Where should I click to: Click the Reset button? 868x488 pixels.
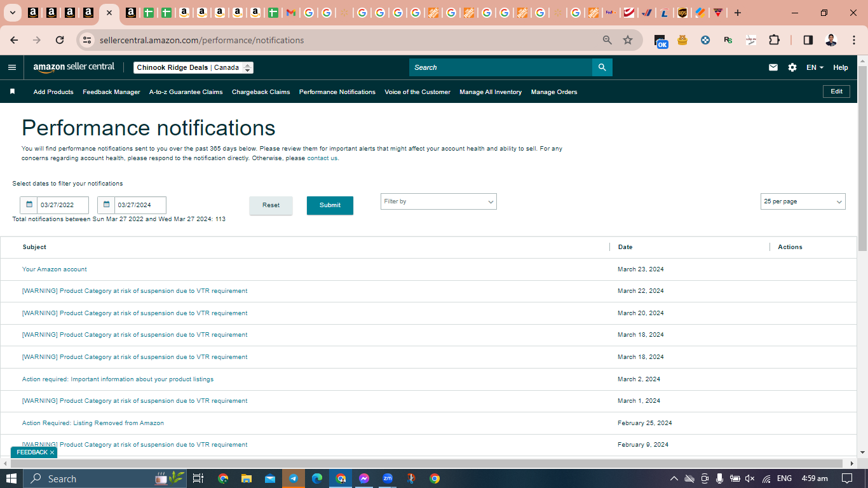point(271,205)
